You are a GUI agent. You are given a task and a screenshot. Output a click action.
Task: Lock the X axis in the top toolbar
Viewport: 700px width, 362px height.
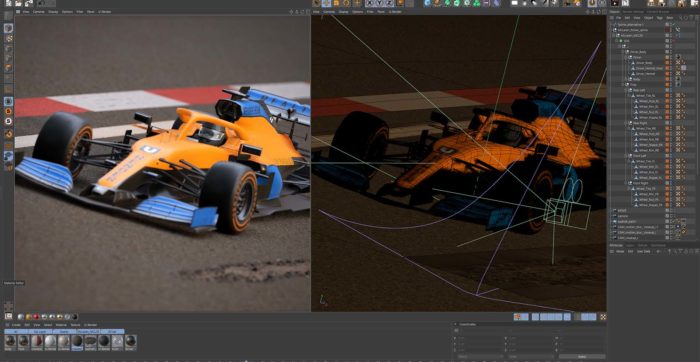370,4
